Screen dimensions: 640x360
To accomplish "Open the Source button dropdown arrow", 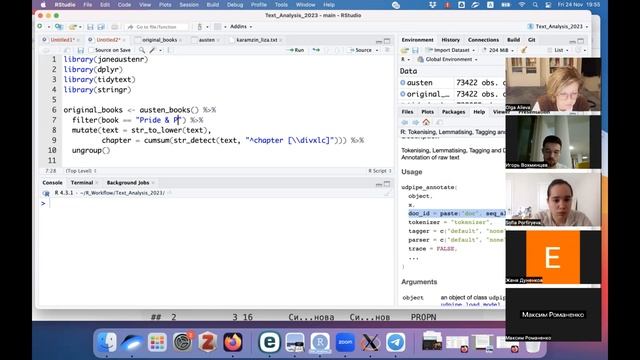I will (377, 50).
